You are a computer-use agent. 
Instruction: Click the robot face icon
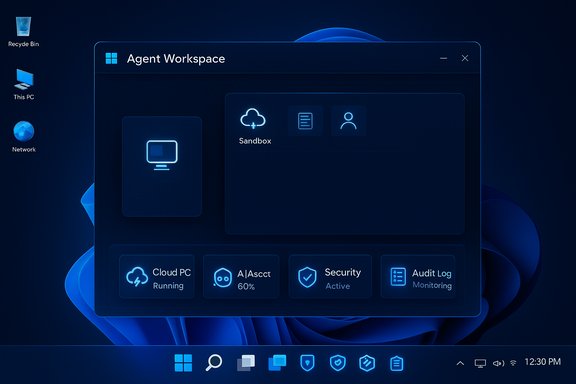(222, 278)
